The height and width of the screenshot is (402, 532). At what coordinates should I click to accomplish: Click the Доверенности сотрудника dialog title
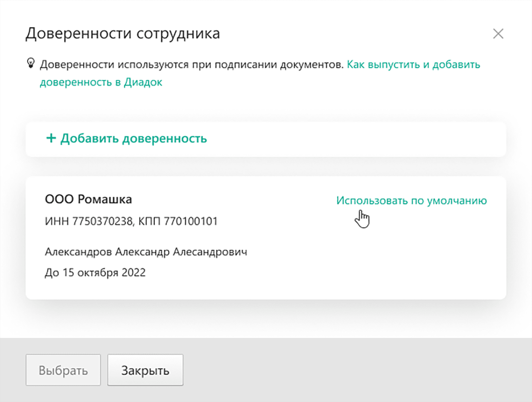click(122, 33)
